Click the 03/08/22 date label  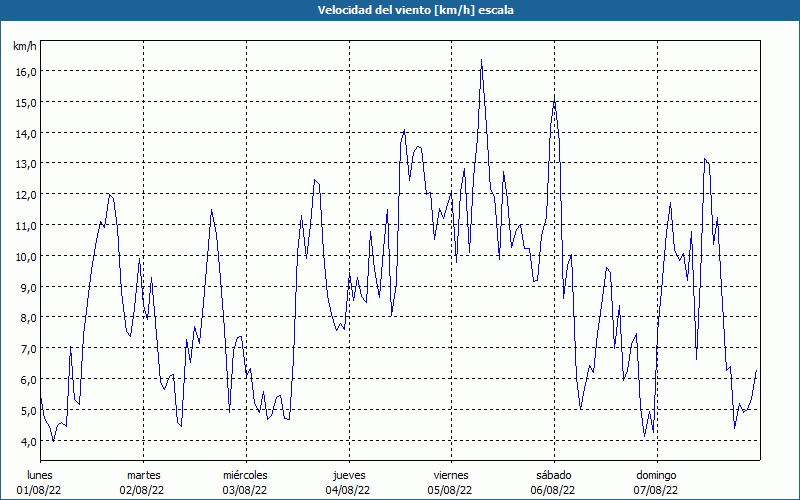pos(245,490)
